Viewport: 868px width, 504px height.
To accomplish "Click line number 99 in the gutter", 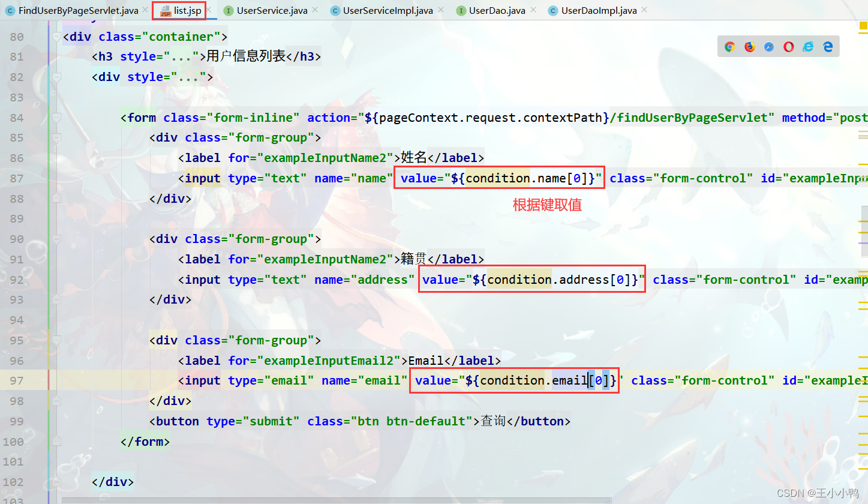I will pos(17,421).
